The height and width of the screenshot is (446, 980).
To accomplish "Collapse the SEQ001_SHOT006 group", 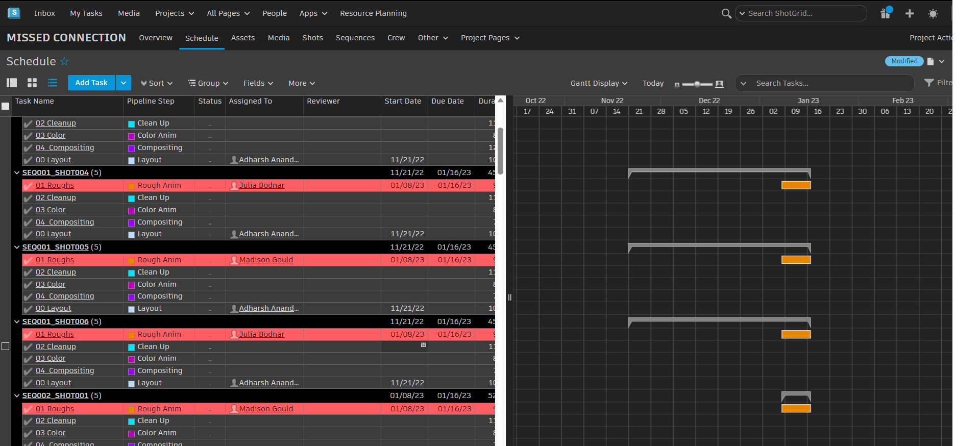I will 17,322.
